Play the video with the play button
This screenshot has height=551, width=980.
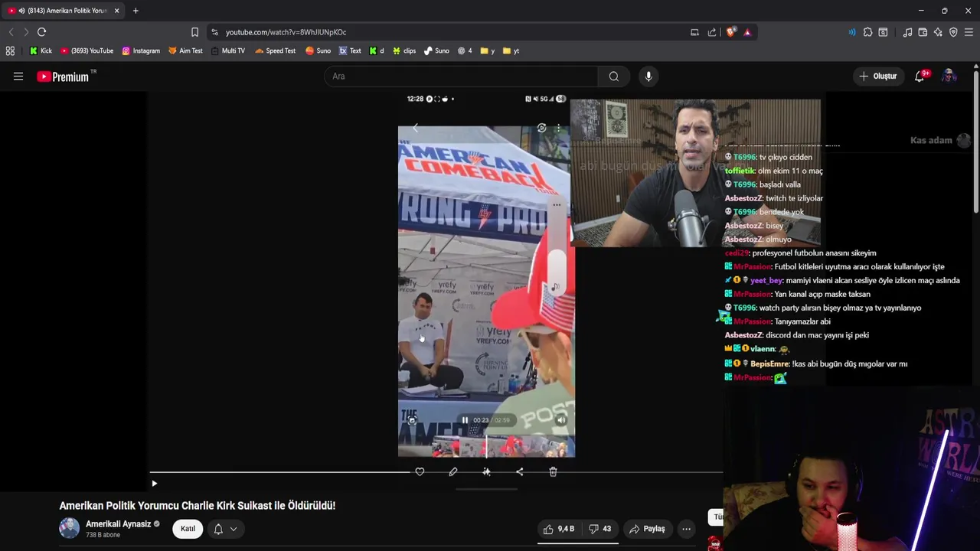[154, 484]
